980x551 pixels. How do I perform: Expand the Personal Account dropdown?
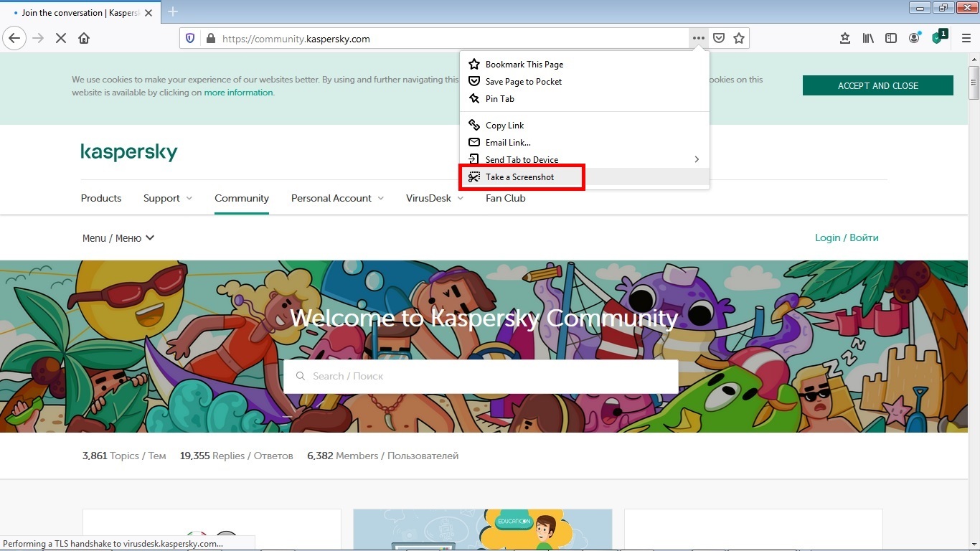click(337, 198)
